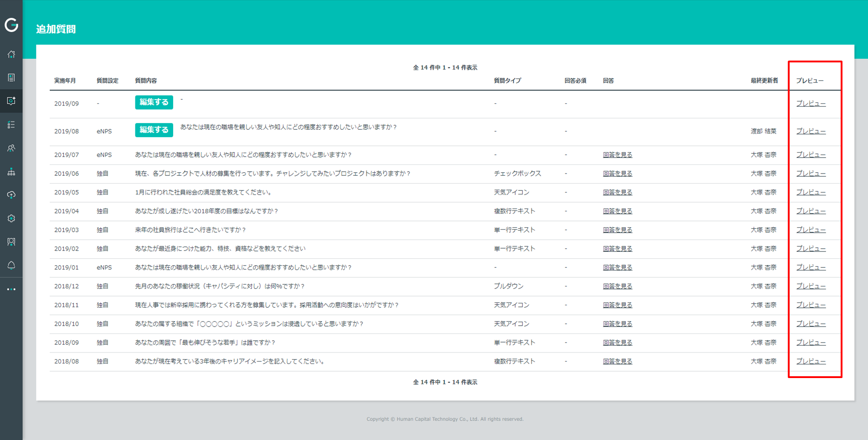View 回答を見る for 2018/09
The height and width of the screenshot is (440, 868).
[x=617, y=343]
